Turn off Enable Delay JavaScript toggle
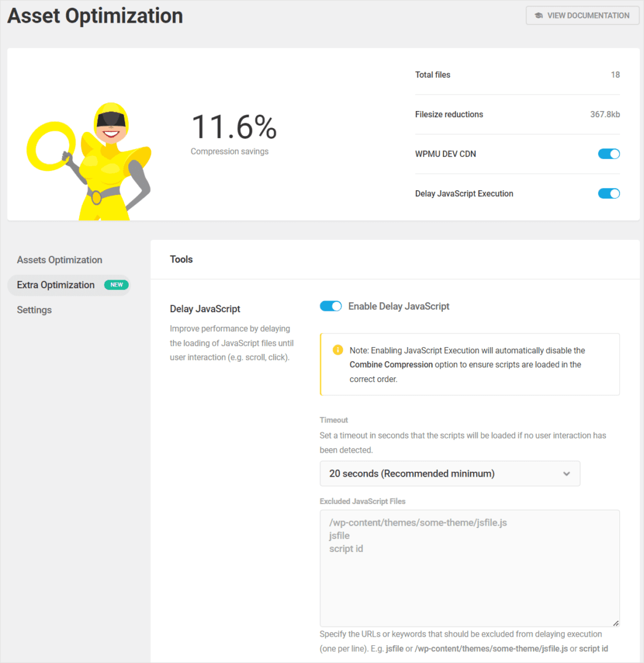Screen dimensions: 644x663 (331, 306)
